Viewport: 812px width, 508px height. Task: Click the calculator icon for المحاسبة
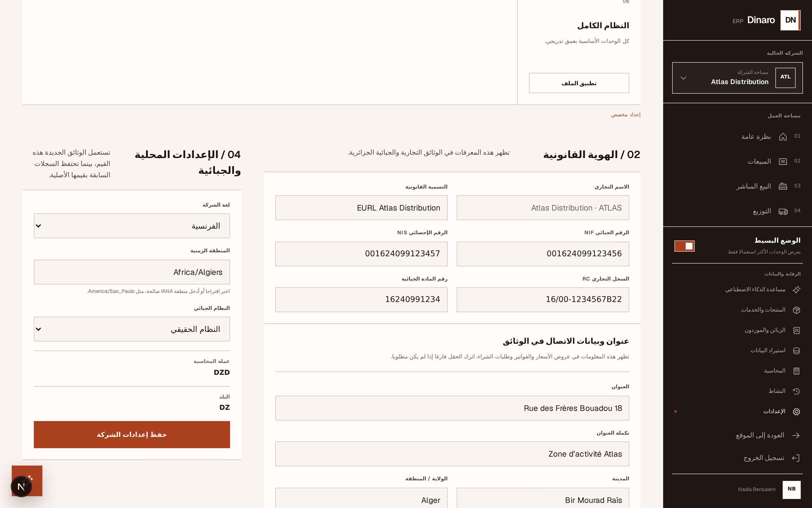796,371
